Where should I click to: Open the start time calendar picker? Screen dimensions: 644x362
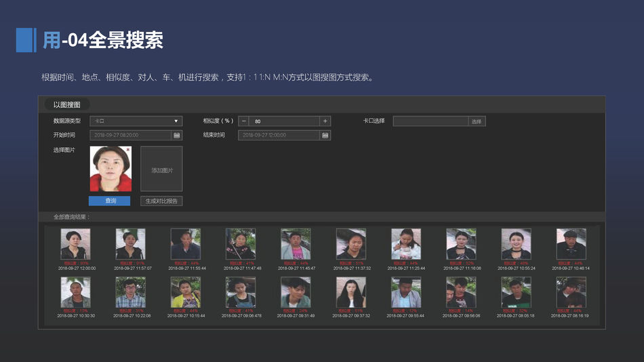[x=177, y=135]
